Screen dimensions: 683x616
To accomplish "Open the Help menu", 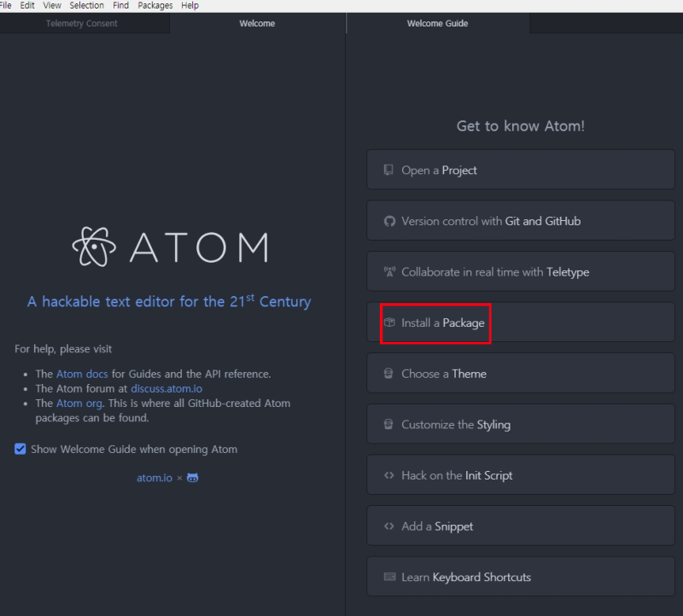I will tap(190, 5).
